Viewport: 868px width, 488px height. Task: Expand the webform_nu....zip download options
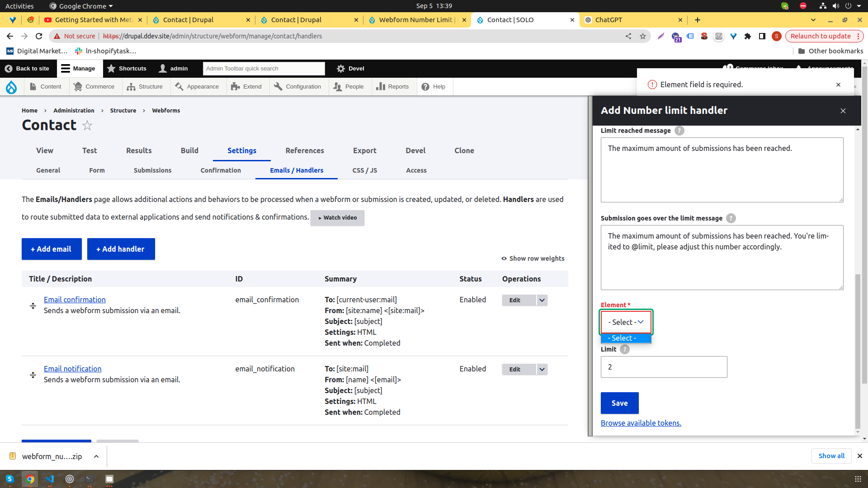point(96,456)
